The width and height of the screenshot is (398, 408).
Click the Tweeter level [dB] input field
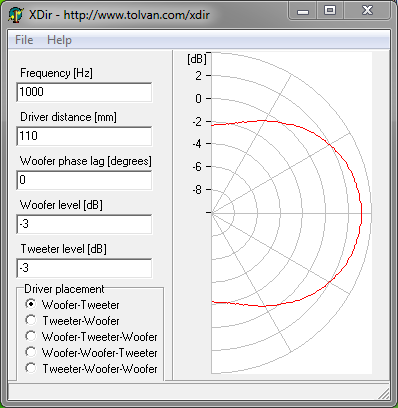[x=84, y=268]
